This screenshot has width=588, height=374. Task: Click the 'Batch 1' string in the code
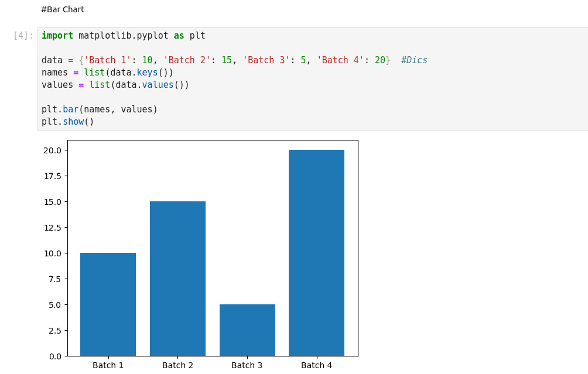(107, 60)
